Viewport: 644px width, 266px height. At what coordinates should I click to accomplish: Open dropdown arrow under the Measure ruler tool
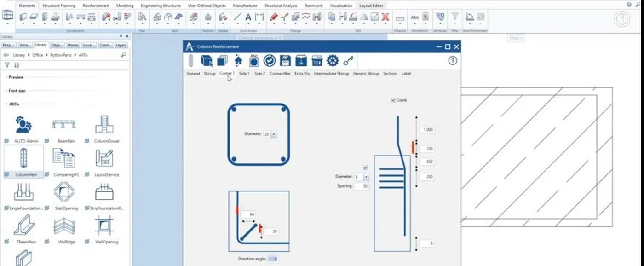pos(400,24)
